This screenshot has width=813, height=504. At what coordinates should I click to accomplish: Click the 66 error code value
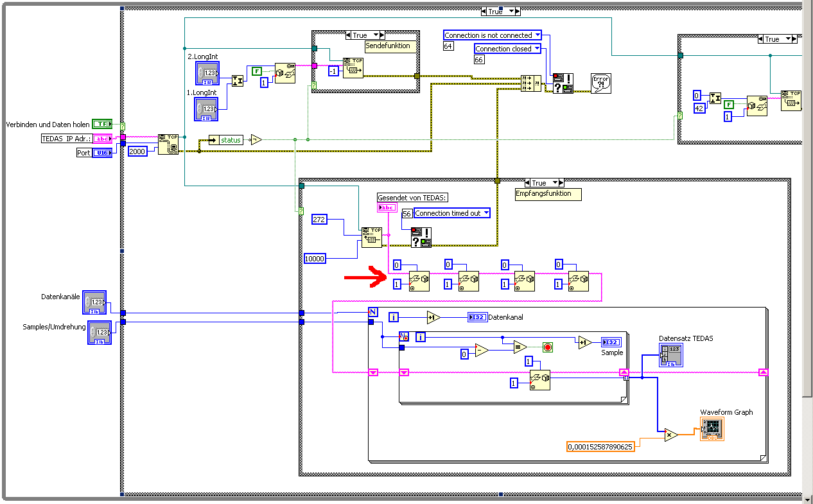[479, 60]
